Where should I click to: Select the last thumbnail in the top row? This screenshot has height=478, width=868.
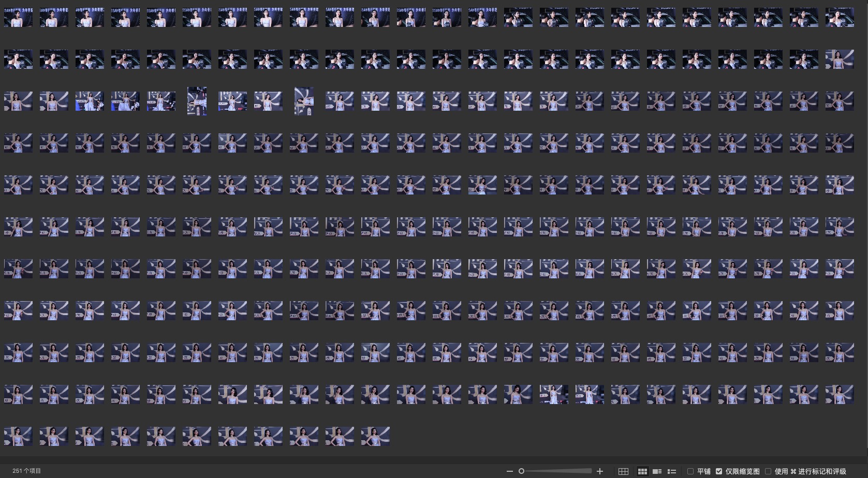(840, 17)
